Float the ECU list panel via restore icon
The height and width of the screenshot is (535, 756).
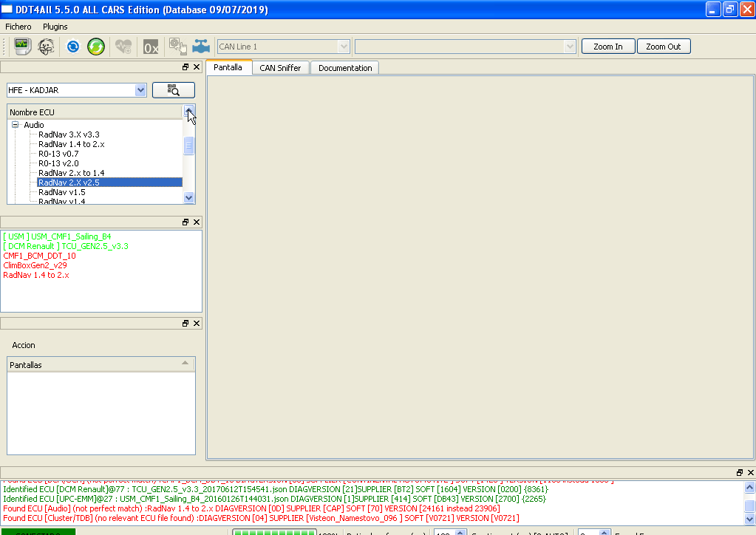click(185, 67)
